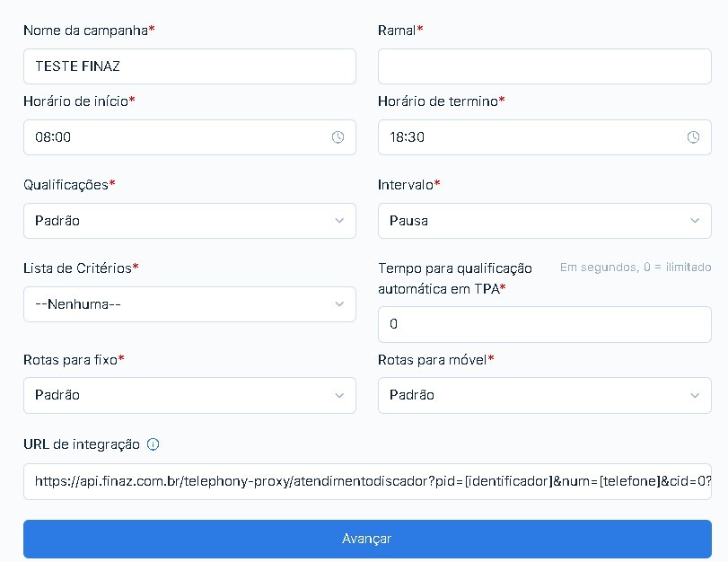Click the Avançar button
Image resolution: width=728 pixels, height=562 pixels.
pyautogui.click(x=367, y=539)
